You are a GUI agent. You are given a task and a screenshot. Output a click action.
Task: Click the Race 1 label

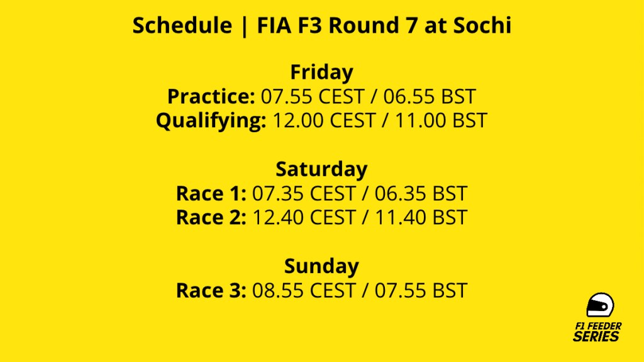[x=211, y=193]
